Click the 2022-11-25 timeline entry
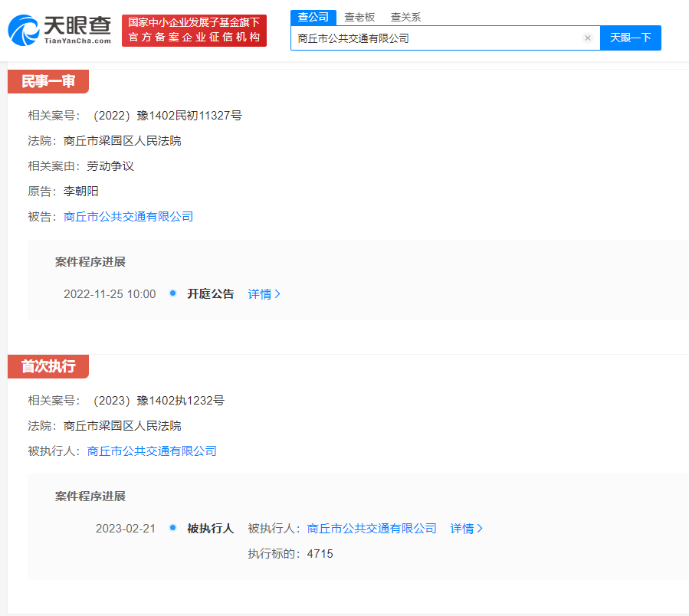This screenshot has height=616, width=689. point(110,293)
